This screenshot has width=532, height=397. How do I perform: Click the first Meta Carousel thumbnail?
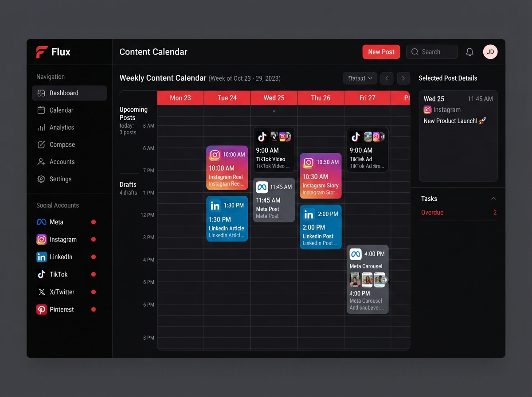coord(355,280)
